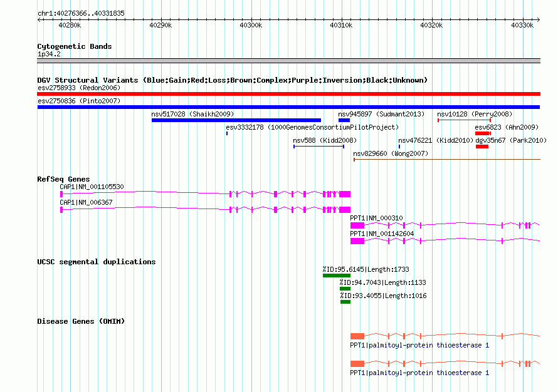Click the second OMIM PPT1 orange exon block
558x392 pixels.
357,364
